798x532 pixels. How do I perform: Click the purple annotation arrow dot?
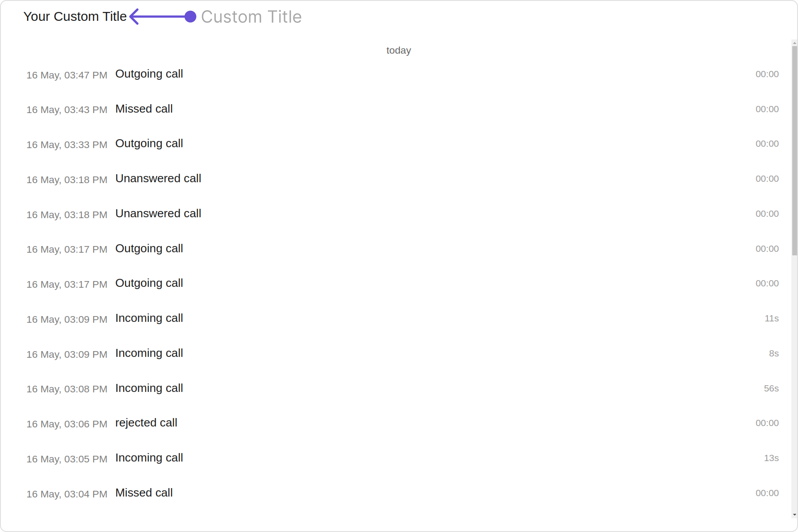[190, 17]
